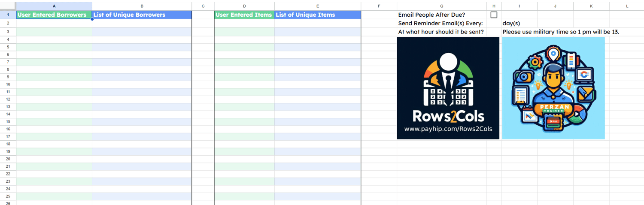Click the select-all corner above row 1

pyautogui.click(x=8, y=6)
